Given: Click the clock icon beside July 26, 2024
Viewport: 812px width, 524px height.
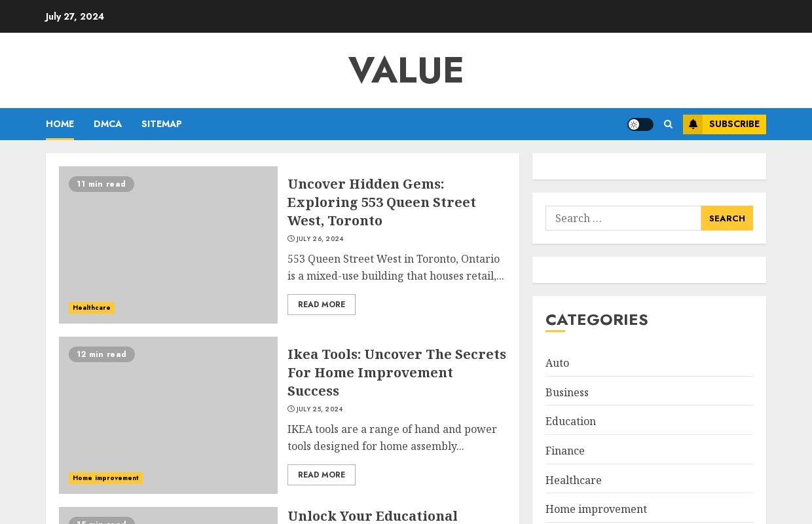Looking at the screenshot, I should (291, 239).
